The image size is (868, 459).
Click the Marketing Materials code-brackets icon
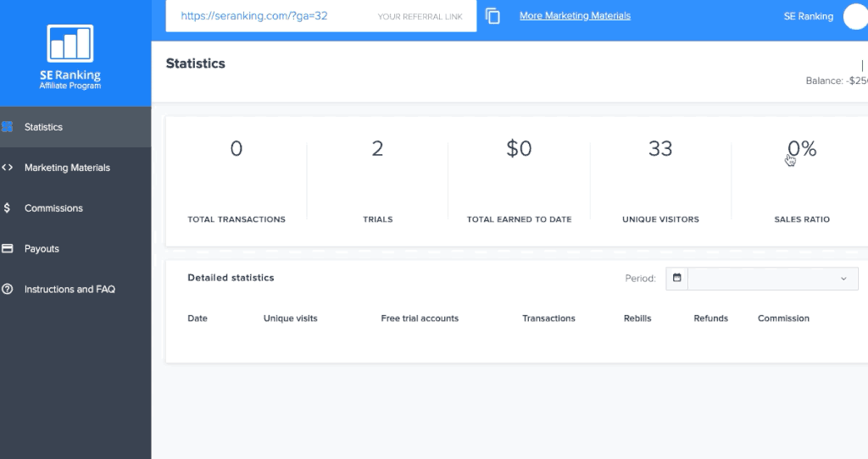click(7, 167)
